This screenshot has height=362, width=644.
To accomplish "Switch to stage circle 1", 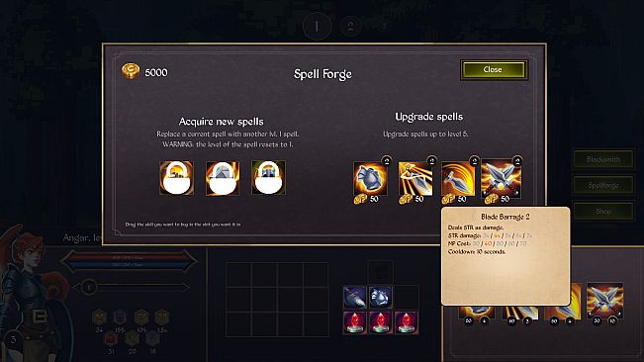I will point(317,27).
